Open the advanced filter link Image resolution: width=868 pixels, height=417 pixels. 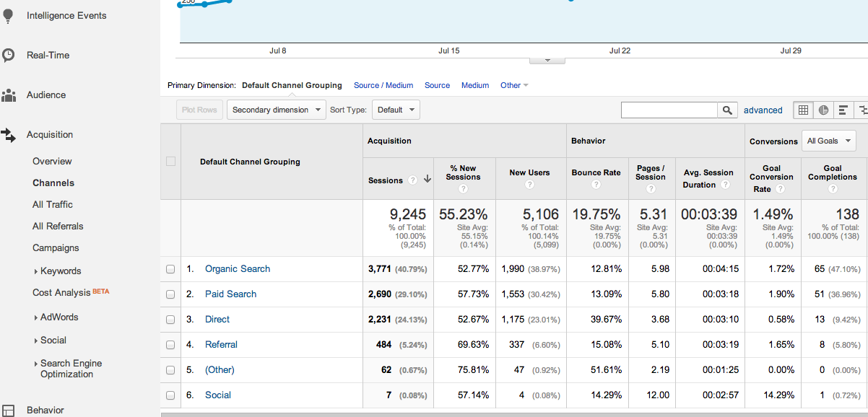[763, 110]
